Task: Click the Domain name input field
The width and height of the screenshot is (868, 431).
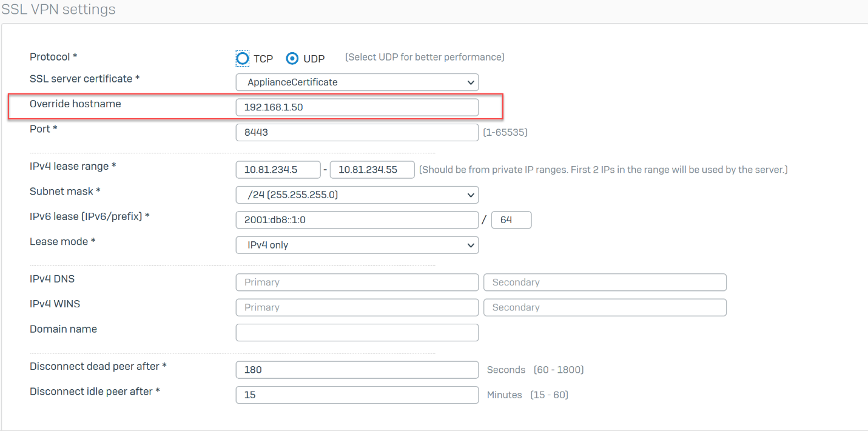Action: (x=357, y=333)
